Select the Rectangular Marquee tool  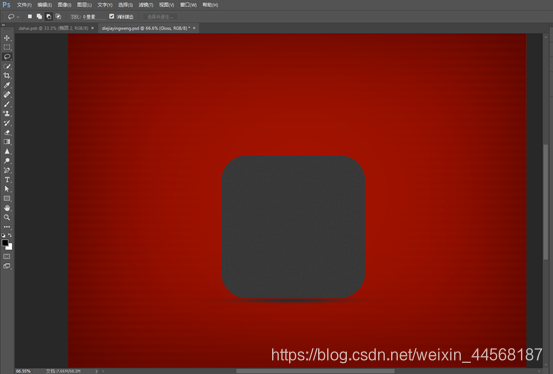click(7, 47)
